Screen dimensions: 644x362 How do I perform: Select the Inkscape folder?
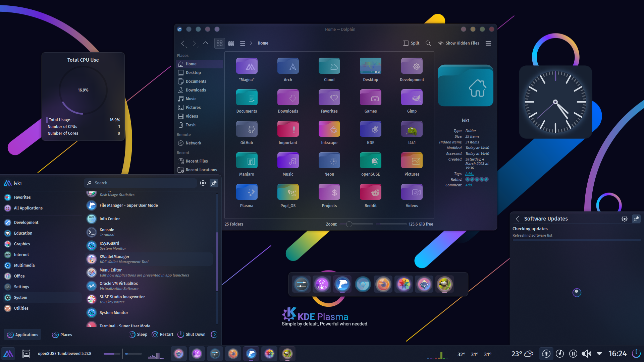(329, 133)
